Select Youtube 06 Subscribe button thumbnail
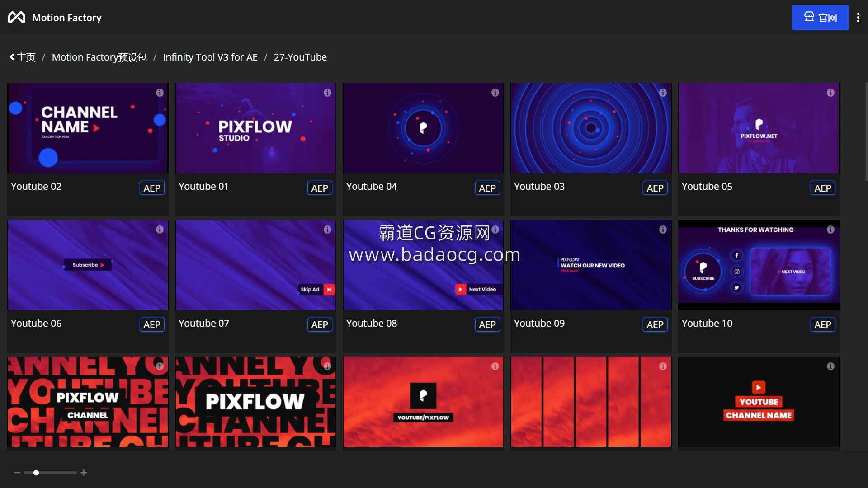This screenshot has width=868, height=488. (x=88, y=265)
